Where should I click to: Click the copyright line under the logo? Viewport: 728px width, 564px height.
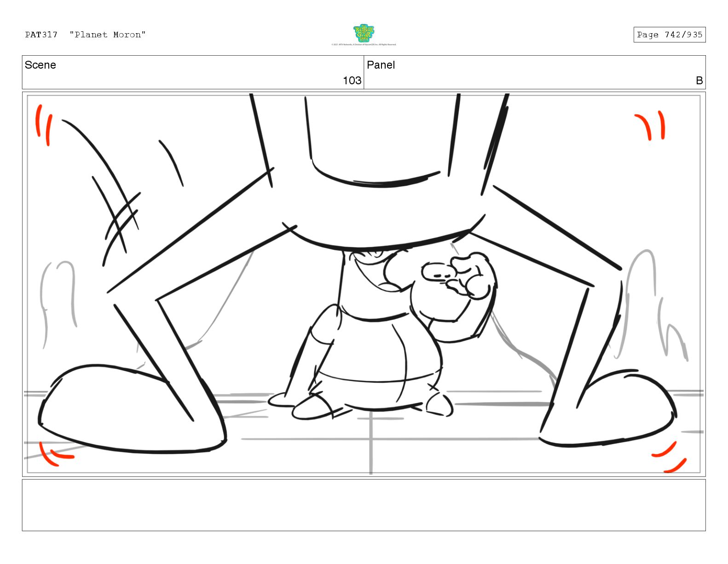(x=364, y=45)
